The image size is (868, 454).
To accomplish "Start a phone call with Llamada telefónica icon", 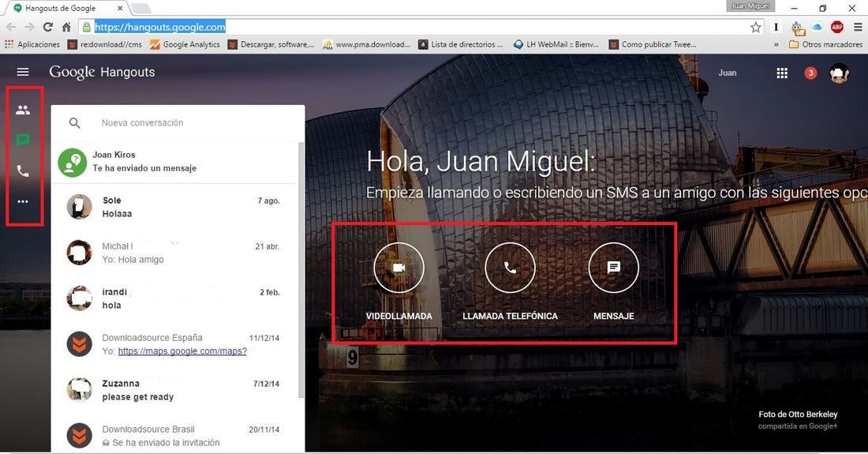I will [510, 268].
